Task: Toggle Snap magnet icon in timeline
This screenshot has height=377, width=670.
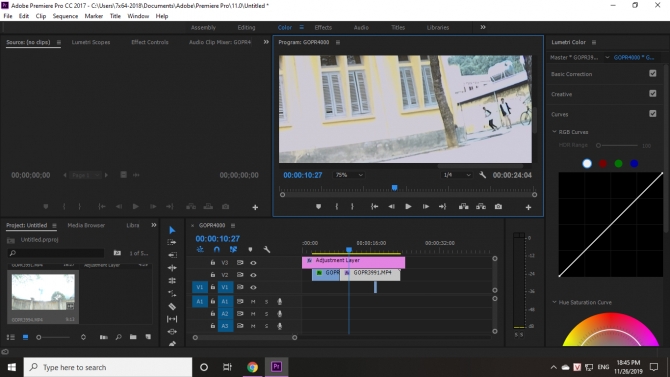Action: click(x=217, y=250)
